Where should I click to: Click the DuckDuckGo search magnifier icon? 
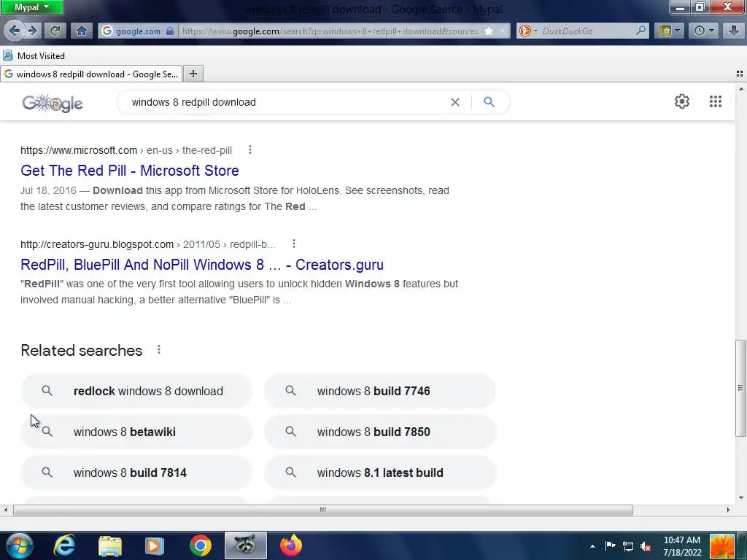[641, 31]
